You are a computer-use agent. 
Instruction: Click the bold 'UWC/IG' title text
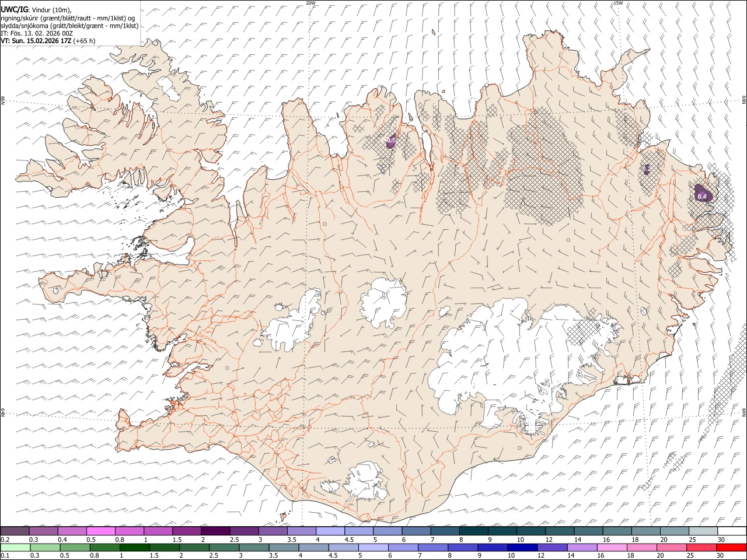(14, 9)
